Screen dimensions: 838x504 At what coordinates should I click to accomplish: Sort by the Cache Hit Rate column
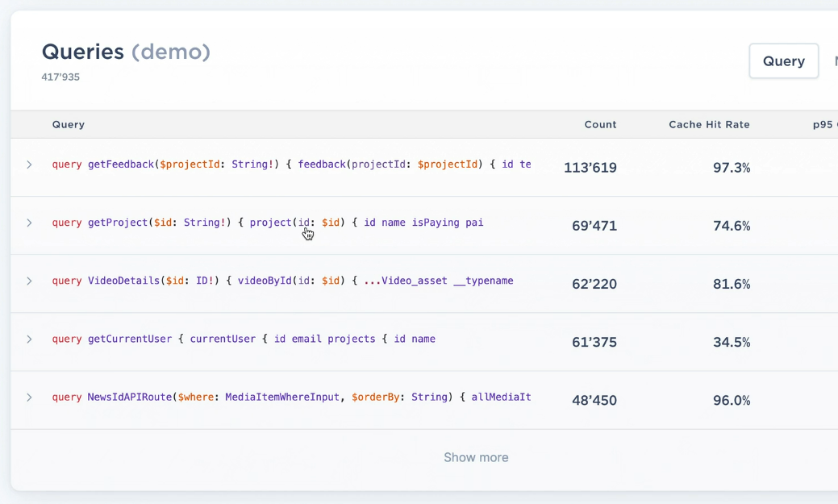click(709, 124)
